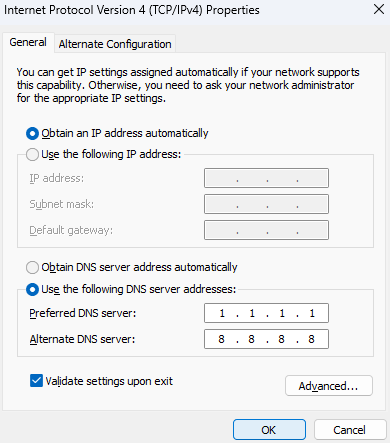The image size is (390, 443).
Task: Switch to the General tab
Action: pos(28,42)
